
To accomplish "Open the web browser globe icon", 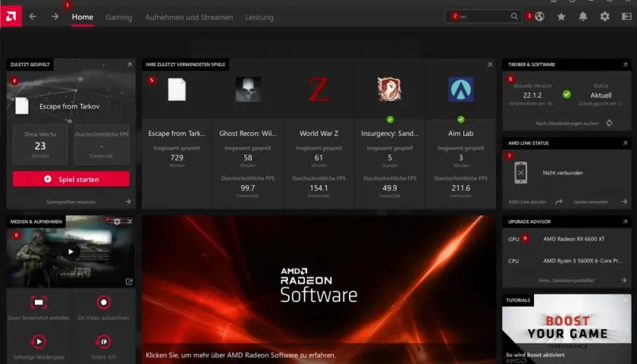I will 539,17.
